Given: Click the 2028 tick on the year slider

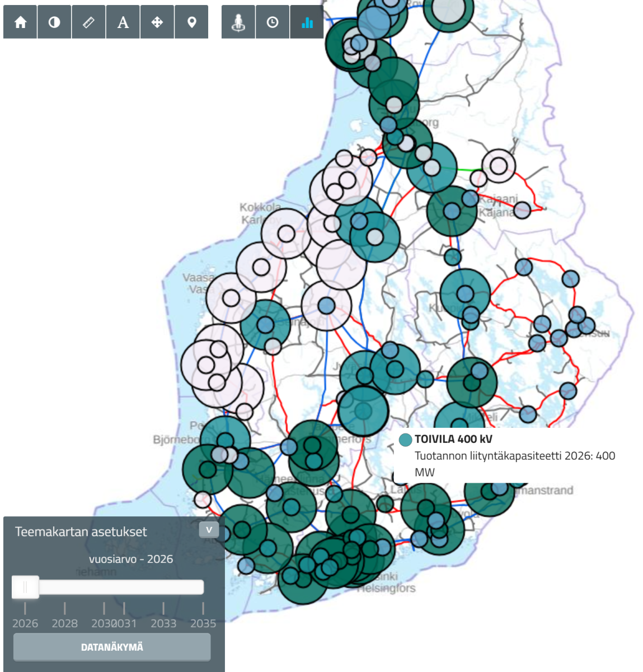Looking at the screenshot, I should coord(65,609).
